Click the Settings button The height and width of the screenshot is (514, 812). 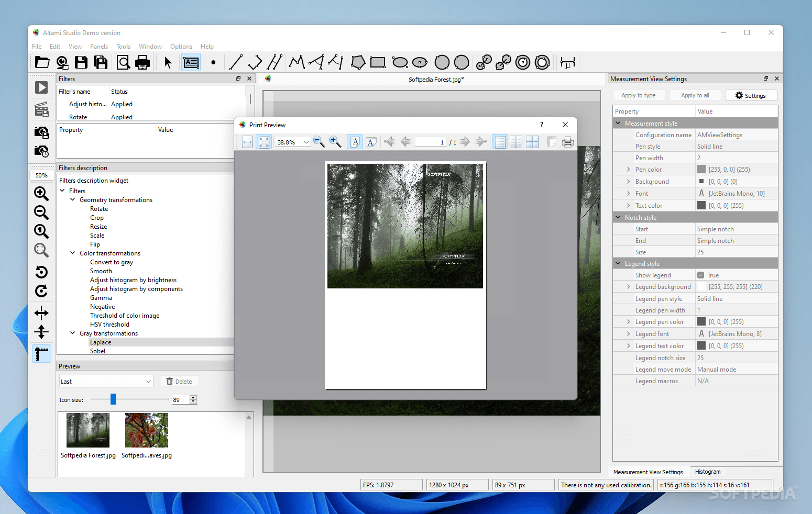coord(751,95)
